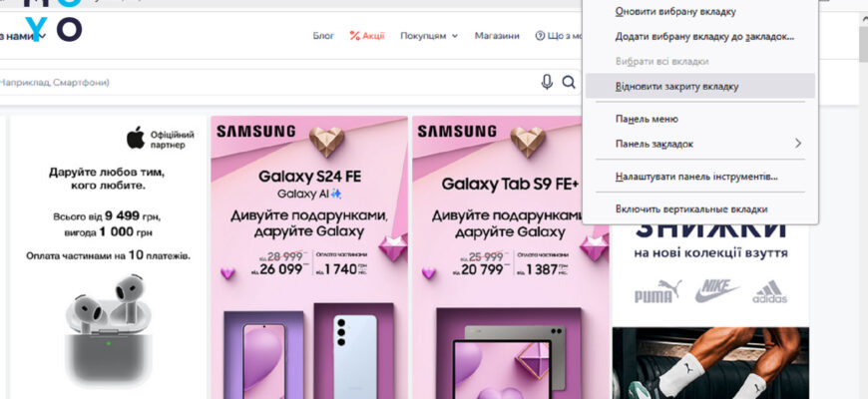Select Відновити закриту вкладку menu item

point(677,86)
